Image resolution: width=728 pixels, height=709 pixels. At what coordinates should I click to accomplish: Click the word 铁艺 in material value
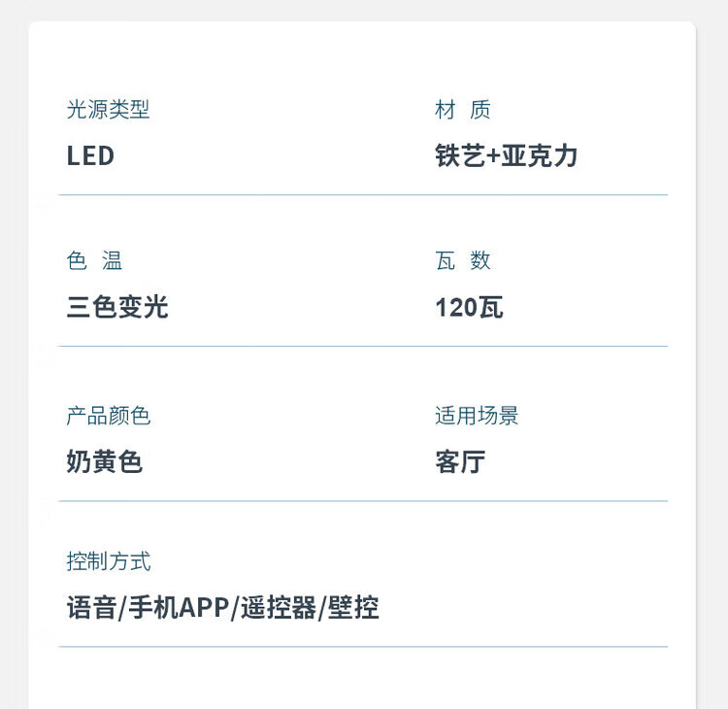[460, 156]
